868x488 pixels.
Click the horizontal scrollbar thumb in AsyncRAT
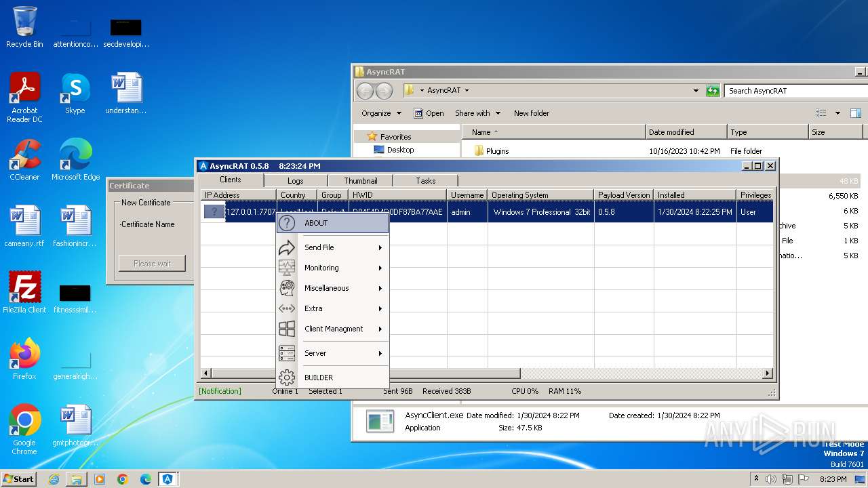point(366,373)
